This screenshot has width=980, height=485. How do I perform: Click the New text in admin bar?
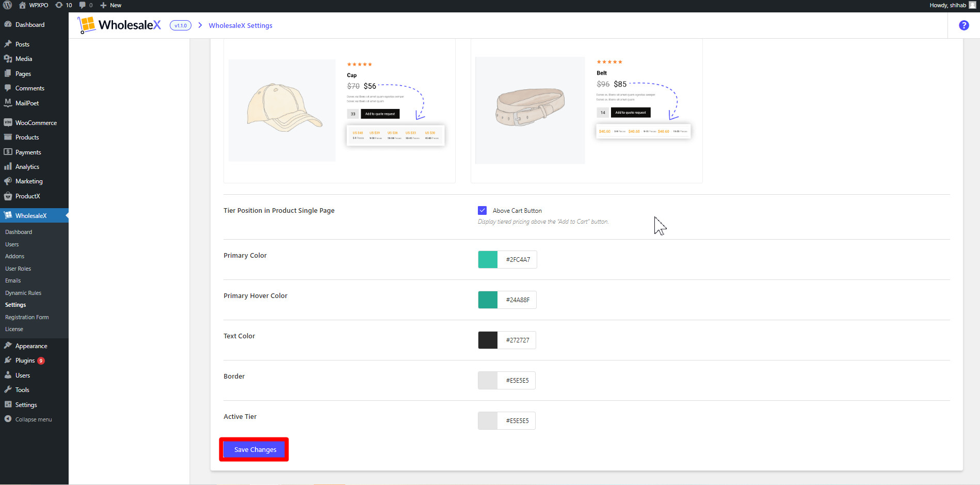pos(116,5)
